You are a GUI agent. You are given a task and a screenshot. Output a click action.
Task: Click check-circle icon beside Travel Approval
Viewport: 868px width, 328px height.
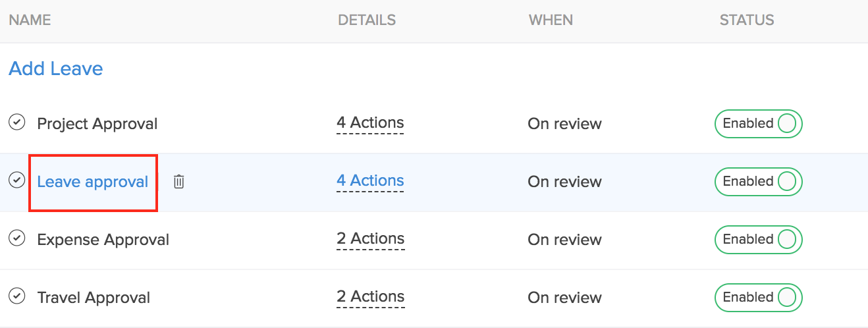[x=16, y=296]
